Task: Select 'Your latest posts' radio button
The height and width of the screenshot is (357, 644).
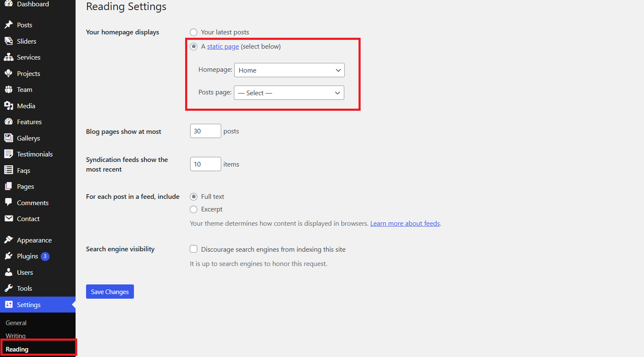Action: [x=194, y=32]
